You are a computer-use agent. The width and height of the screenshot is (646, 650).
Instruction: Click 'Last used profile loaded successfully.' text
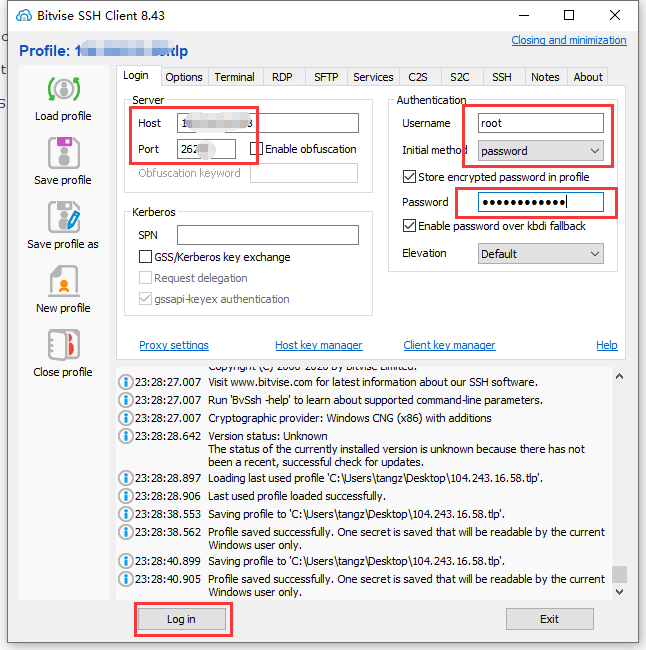click(297, 496)
